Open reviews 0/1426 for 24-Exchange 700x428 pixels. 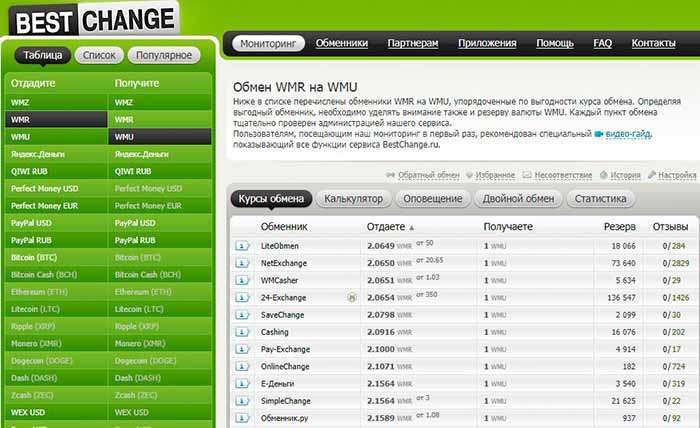pos(676,298)
